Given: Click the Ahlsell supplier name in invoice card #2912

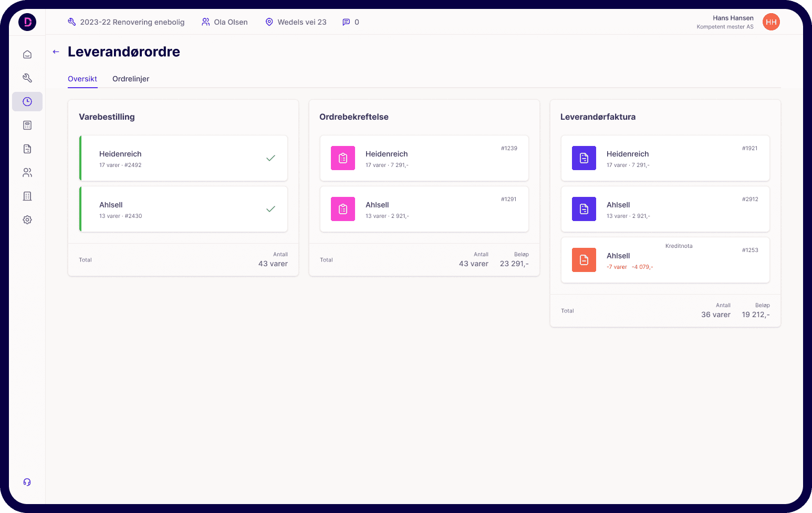Looking at the screenshot, I should (618, 205).
